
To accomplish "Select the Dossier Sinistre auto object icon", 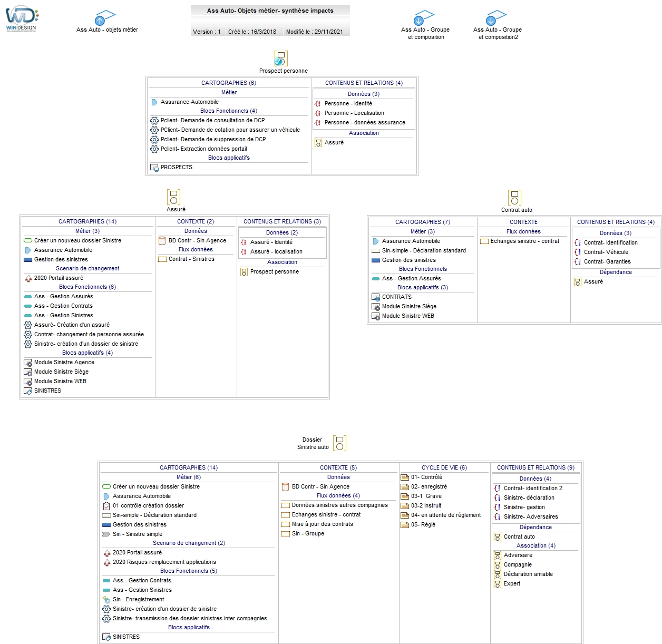I will [340, 443].
